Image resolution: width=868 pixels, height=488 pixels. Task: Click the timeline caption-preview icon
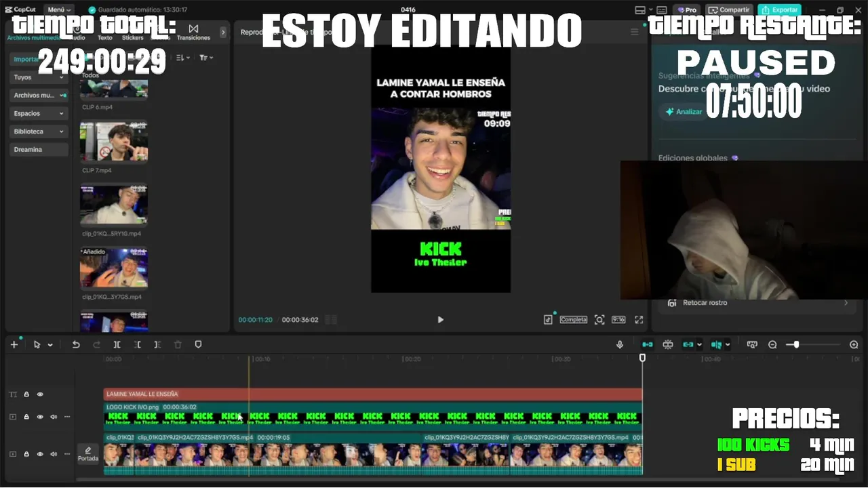pos(752,344)
